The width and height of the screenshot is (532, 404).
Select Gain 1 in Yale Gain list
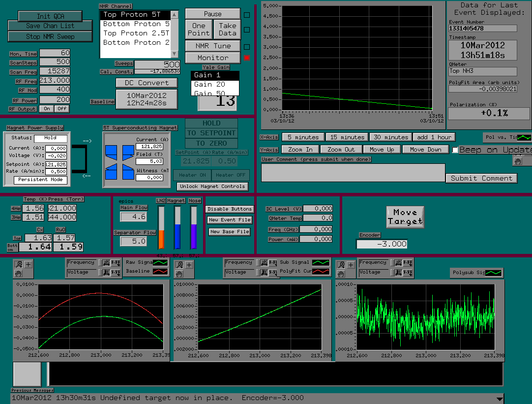click(215, 75)
